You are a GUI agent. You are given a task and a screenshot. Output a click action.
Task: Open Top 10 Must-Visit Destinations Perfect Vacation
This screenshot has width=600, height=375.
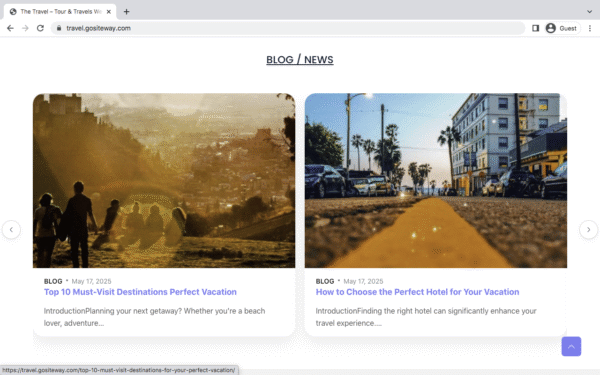140,292
